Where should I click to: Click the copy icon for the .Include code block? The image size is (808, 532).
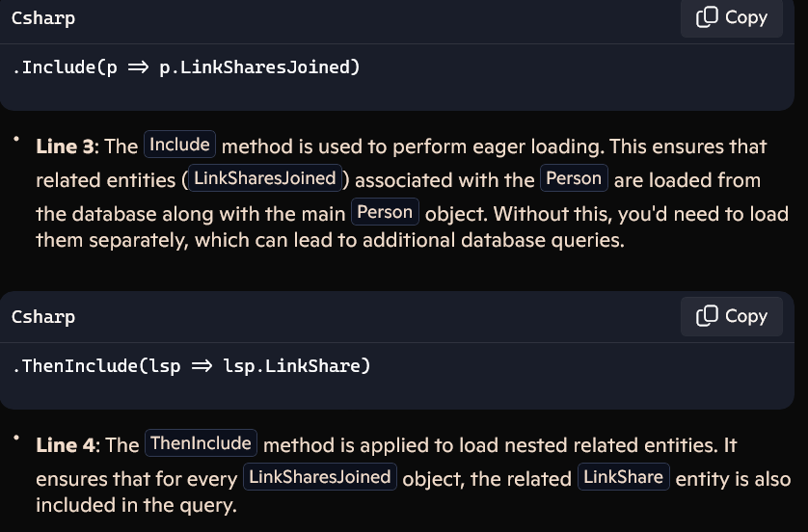pos(707,17)
